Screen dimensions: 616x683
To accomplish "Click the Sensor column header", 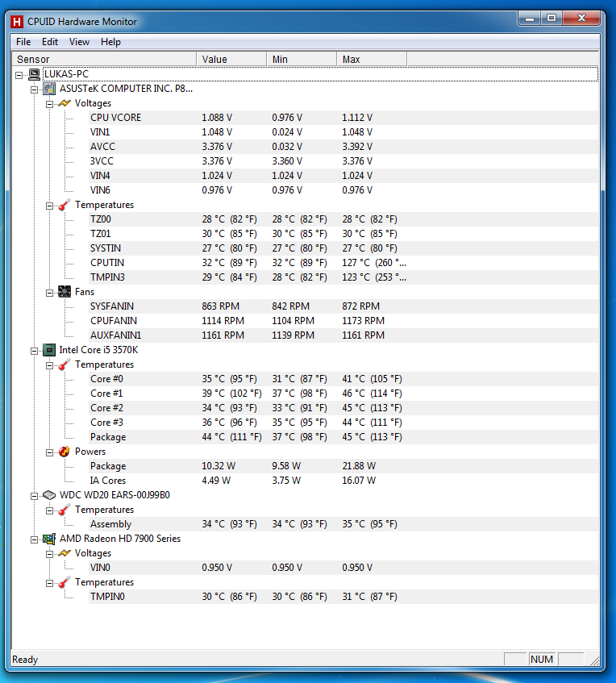I will [104, 59].
